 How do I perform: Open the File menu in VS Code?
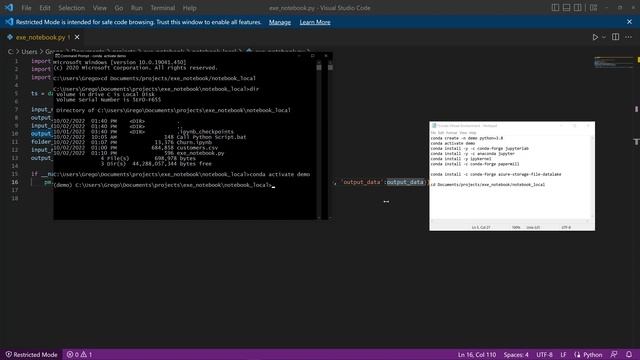pos(26,8)
